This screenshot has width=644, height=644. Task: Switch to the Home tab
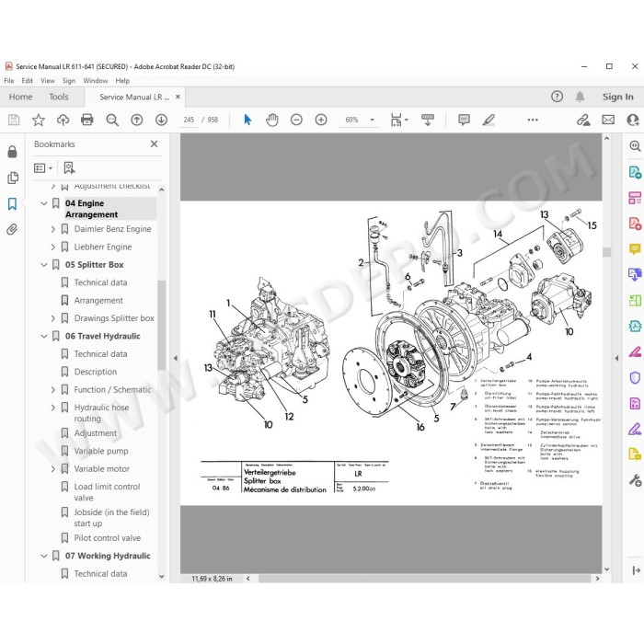coord(20,97)
